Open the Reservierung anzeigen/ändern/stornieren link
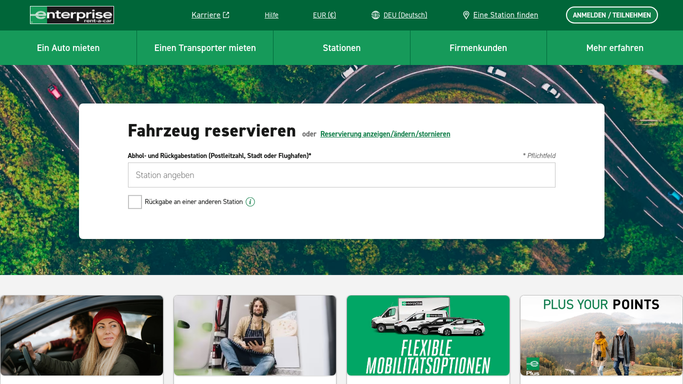Viewport: 683px width, 384px height. pos(385,134)
